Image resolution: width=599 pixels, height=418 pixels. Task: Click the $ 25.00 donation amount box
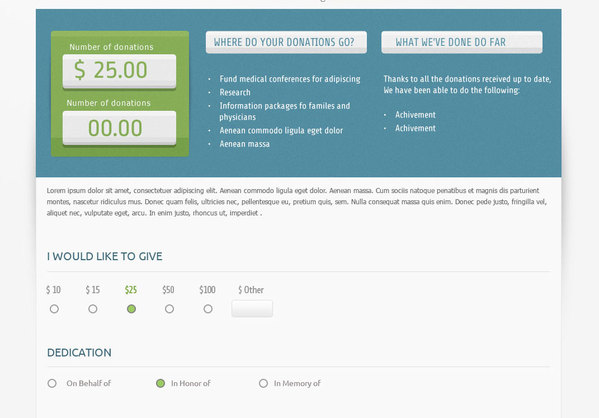120,71
